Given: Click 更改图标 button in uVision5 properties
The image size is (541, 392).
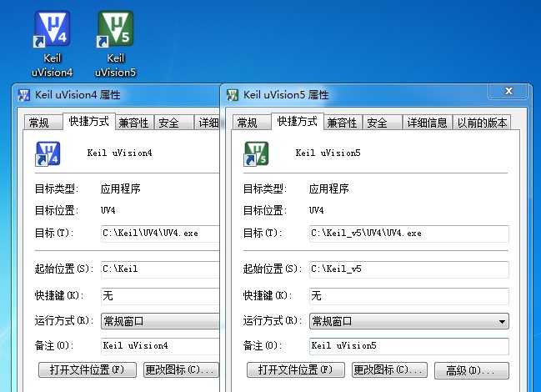Looking at the screenshot, I should tap(389, 370).
